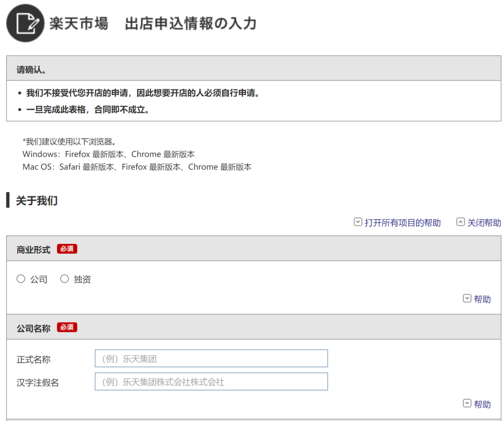This screenshot has width=504, height=421.
Task: Click the document-edit logo icon
Action: point(25,23)
